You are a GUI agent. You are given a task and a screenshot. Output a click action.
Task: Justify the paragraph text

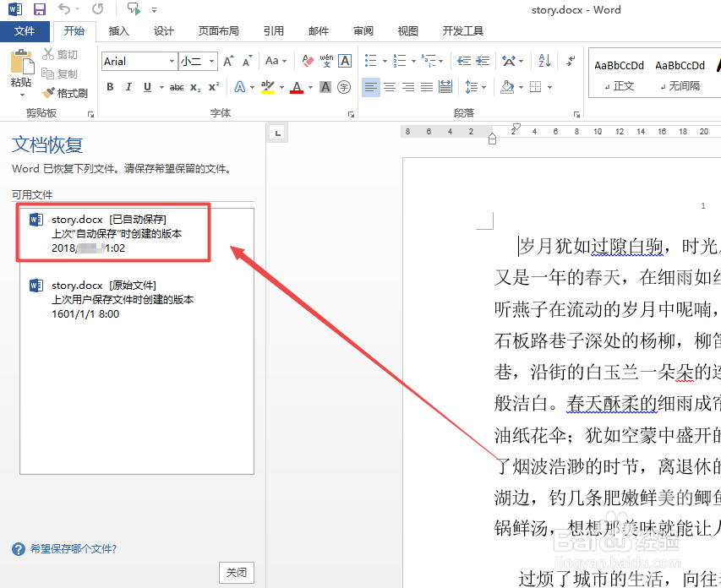(x=426, y=87)
